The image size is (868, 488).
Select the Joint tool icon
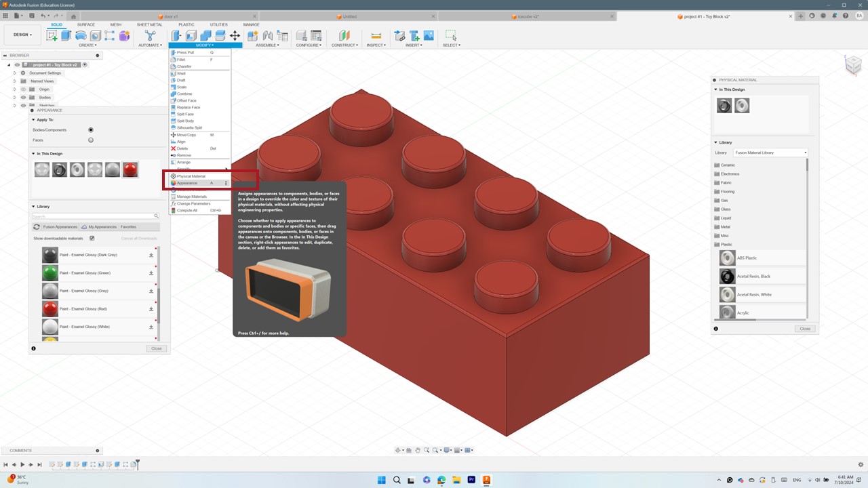click(x=267, y=35)
